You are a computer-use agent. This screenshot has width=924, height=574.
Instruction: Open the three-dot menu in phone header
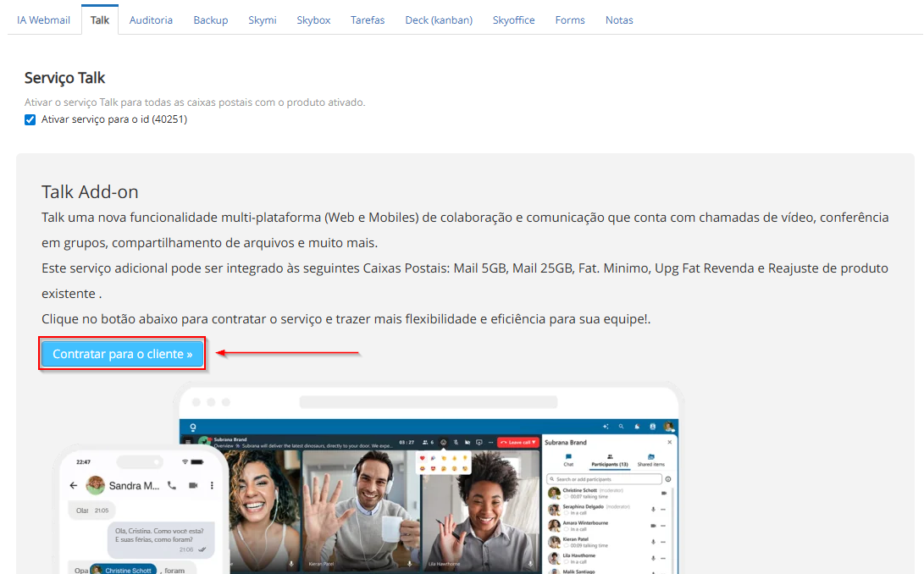tap(212, 486)
